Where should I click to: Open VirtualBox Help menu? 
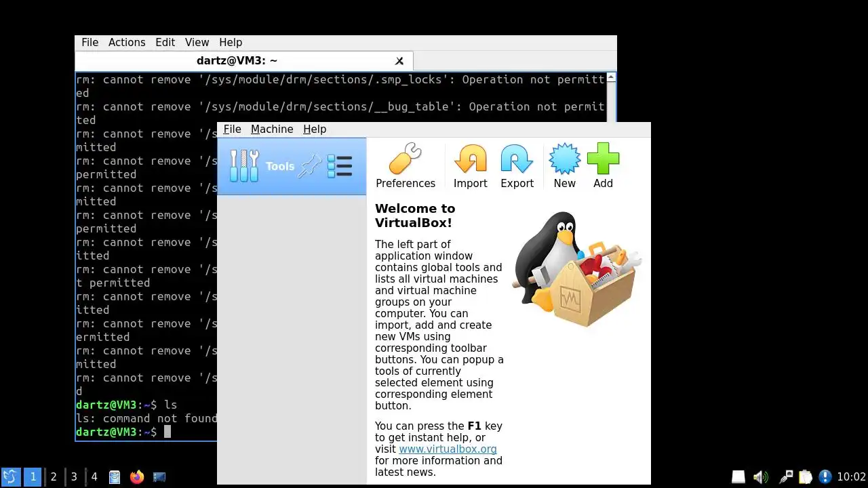click(x=315, y=129)
